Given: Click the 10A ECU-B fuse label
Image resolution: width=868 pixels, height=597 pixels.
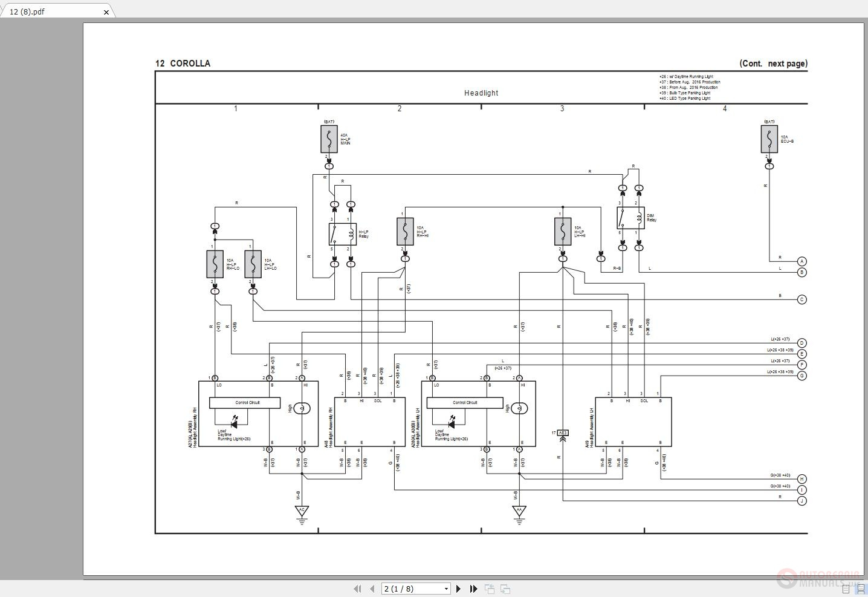Looking at the screenshot, I should 787,139.
